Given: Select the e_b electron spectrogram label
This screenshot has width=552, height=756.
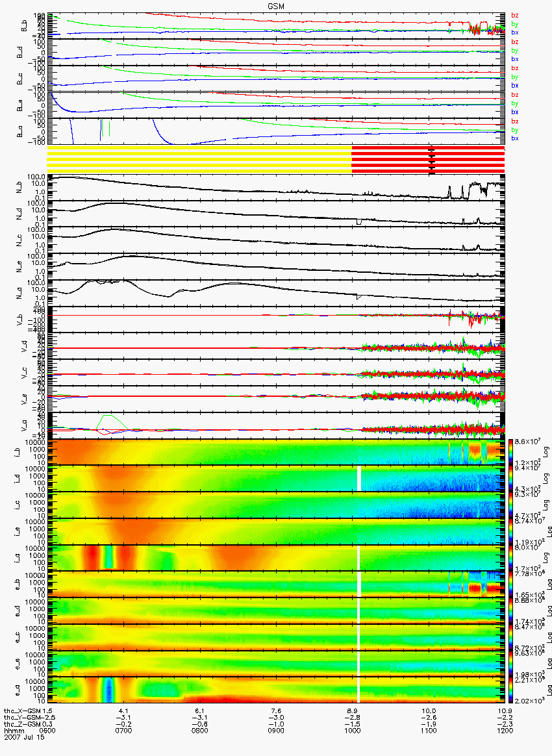Looking at the screenshot, I should pyautogui.click(x=17, y=585).
